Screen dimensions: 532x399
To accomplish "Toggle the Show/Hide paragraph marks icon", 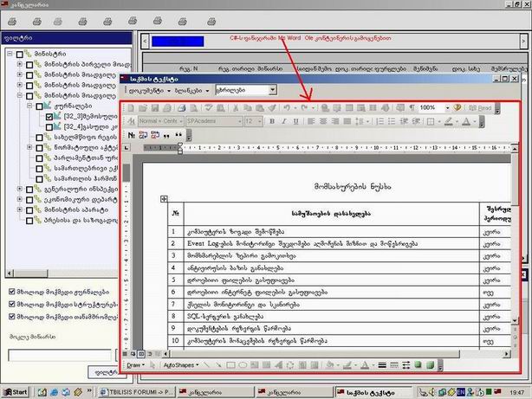I will (412, 108).
